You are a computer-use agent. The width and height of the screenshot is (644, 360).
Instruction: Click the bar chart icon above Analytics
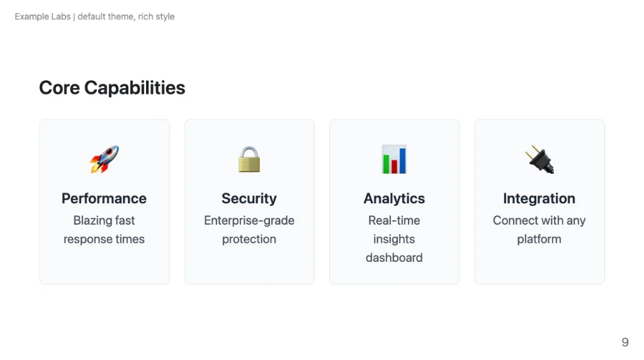(394, 160)
